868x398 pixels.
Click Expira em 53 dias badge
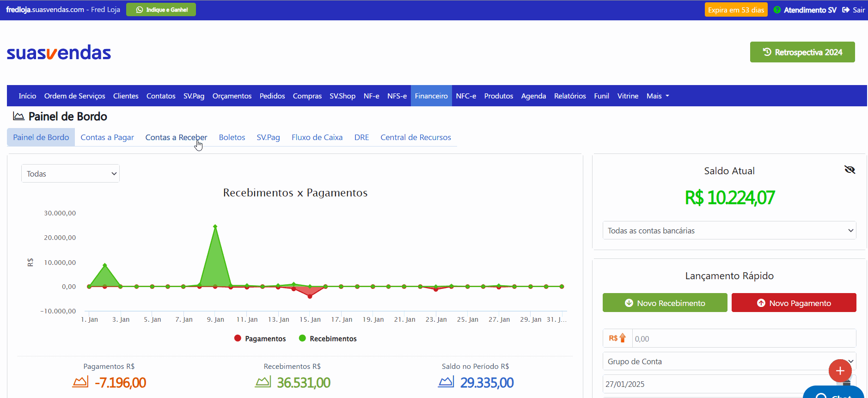(736, 10)
